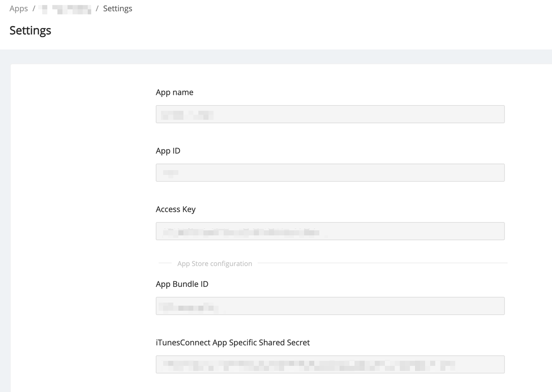
Task: Focus the App name input field
Action: click(x=330, y=114)
